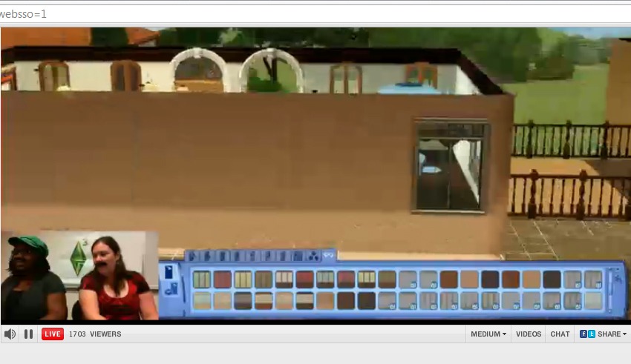This screenshot has width=631, height=364.
Task: Click the webcam overlay of the two hosts
Action: (x=79, y=276)
